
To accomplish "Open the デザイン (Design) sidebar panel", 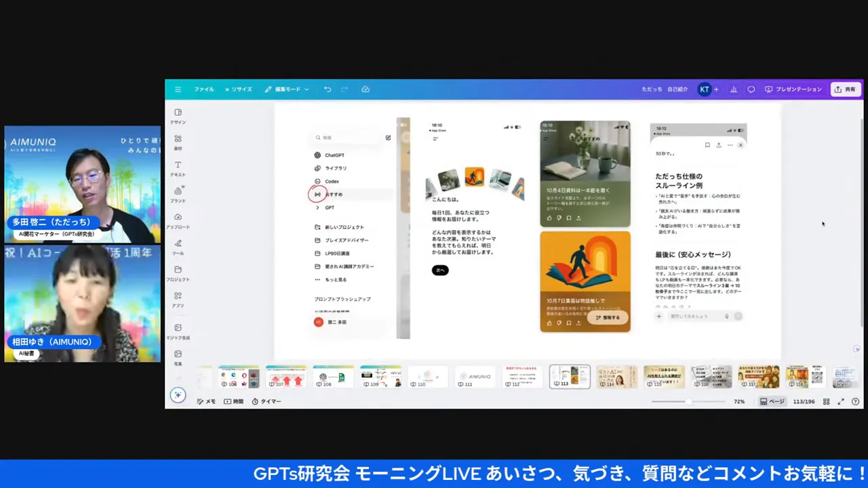I will click(178, 115).
